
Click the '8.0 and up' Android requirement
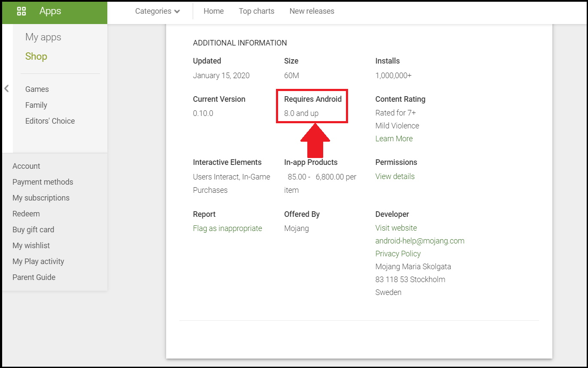coord(301,113)
